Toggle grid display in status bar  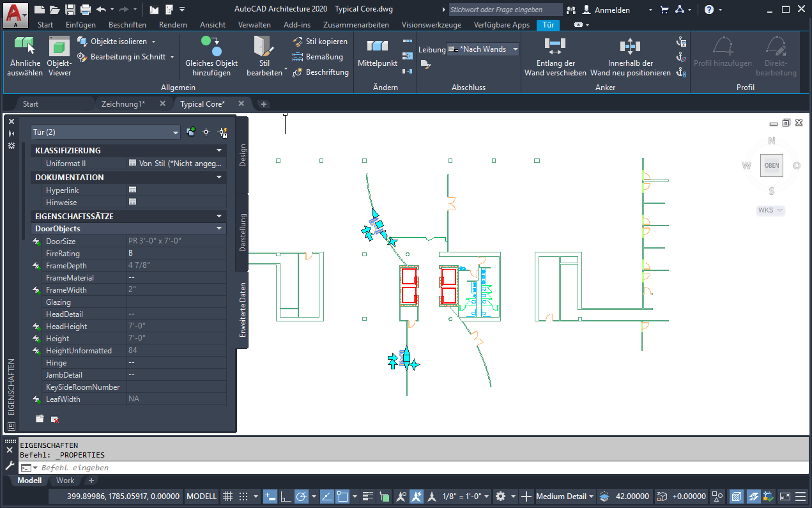click(x=227, y=496)
